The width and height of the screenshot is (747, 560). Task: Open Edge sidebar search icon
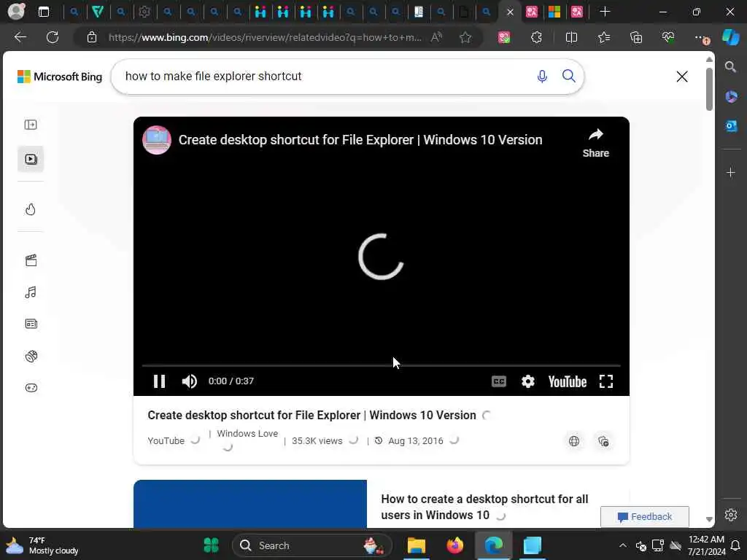coord(730,66)
